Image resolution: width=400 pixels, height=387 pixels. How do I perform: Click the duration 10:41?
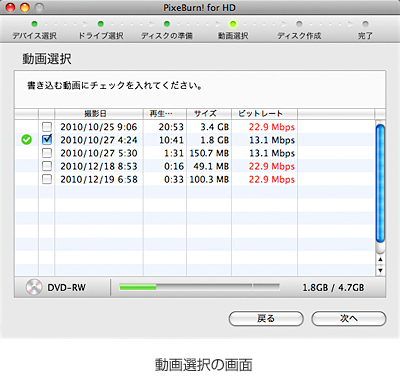(x=171, y=140)
